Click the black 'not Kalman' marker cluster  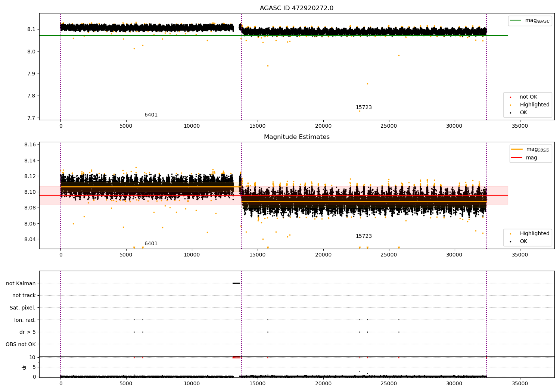[236, 283]
